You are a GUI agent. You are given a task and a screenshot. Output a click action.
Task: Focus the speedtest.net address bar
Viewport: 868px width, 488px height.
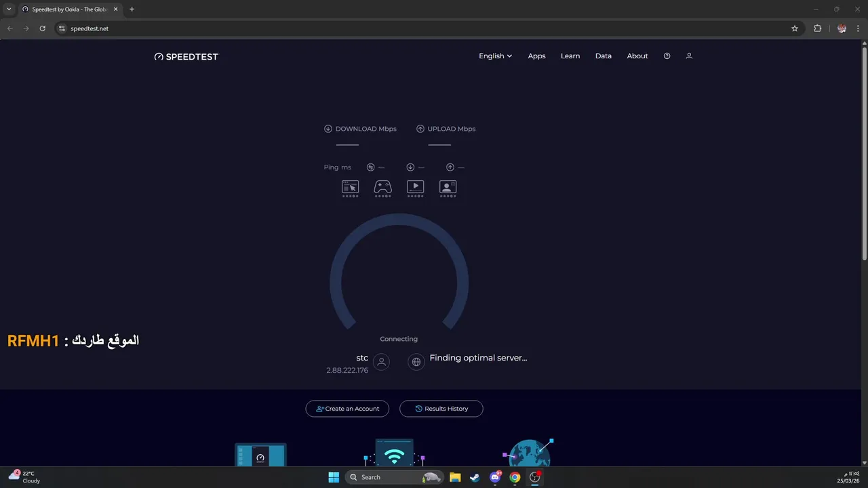428,28
